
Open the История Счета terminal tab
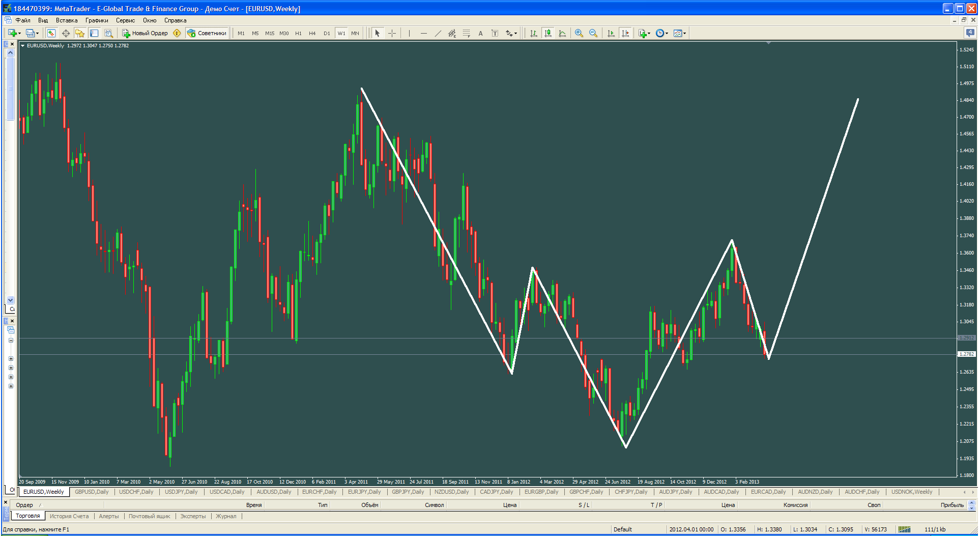[69, 516]
